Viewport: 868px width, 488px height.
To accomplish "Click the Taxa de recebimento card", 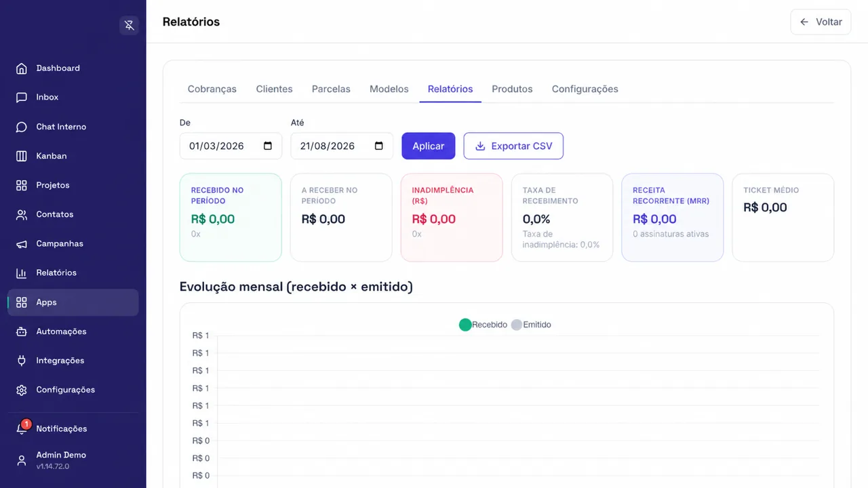I will click(x=562, y=218).
